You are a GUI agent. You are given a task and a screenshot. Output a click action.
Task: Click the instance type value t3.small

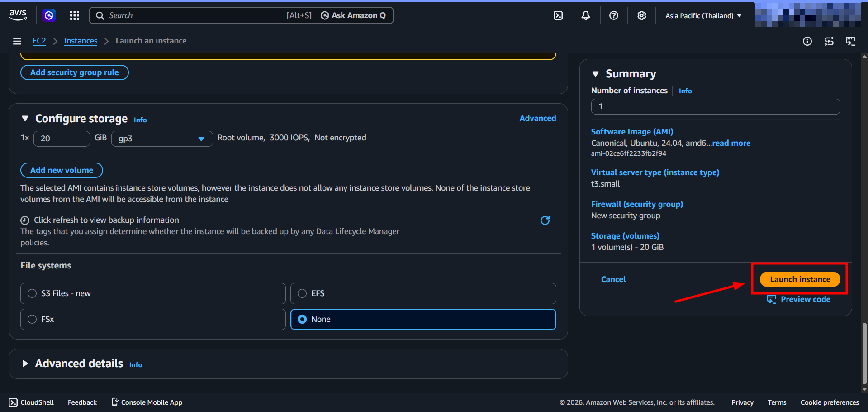pyautogui.click(x=605, y=184)
